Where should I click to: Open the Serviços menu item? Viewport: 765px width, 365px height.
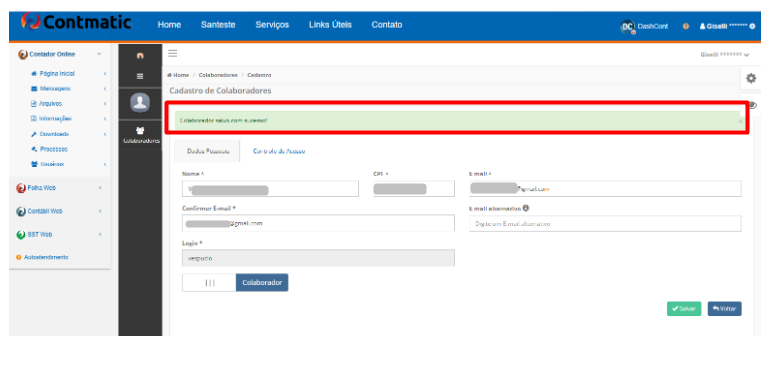[272, 25]
